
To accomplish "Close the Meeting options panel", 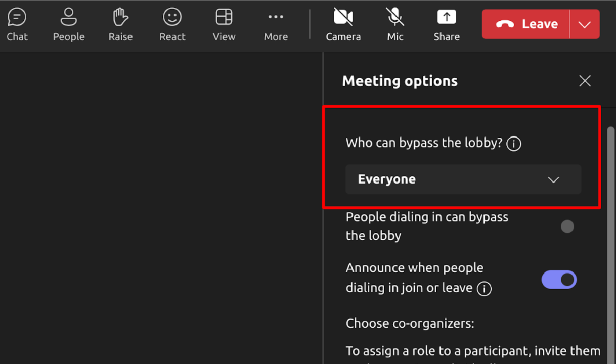I will pos(585,81).
